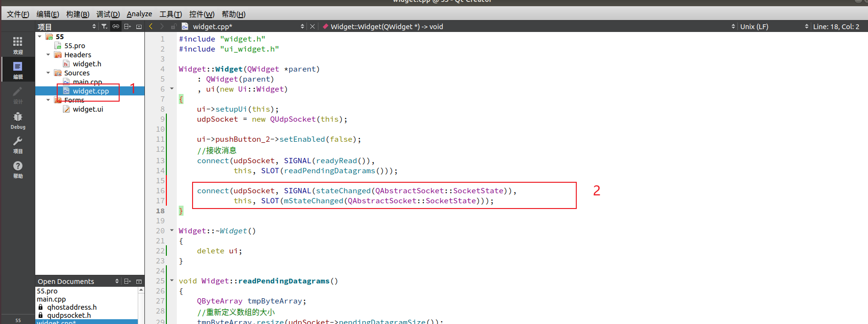The width and height of the screenshot is (868, 324).
Task: Switch to the Edit (编辑) mode
Action: 18,70
